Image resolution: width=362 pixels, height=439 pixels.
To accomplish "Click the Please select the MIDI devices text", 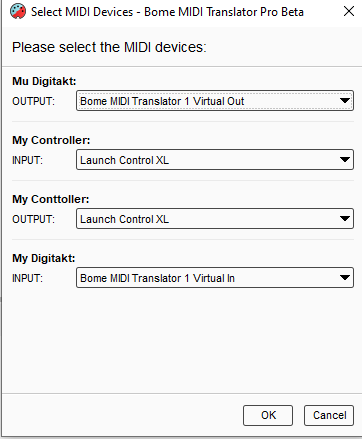I will [109, 47].
